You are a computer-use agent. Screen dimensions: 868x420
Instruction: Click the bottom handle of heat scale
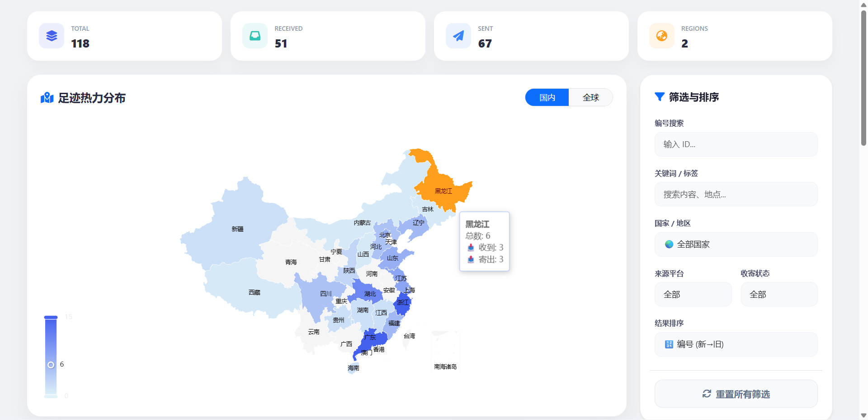click(51, 396)
